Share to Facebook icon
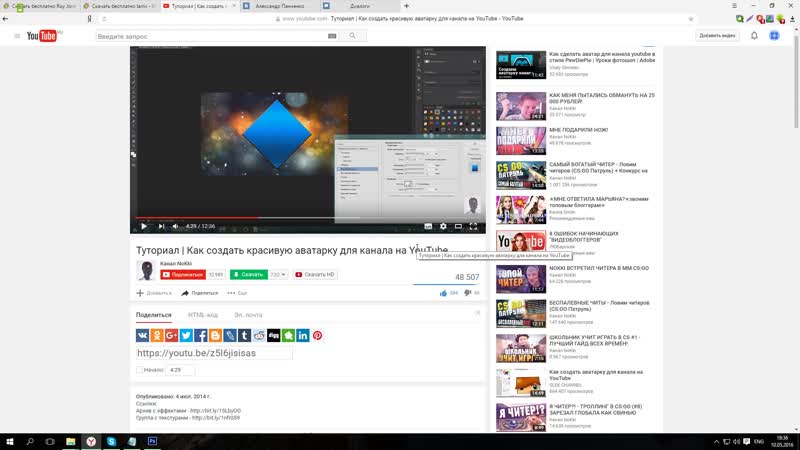The image size is (800, 450). 201,335
